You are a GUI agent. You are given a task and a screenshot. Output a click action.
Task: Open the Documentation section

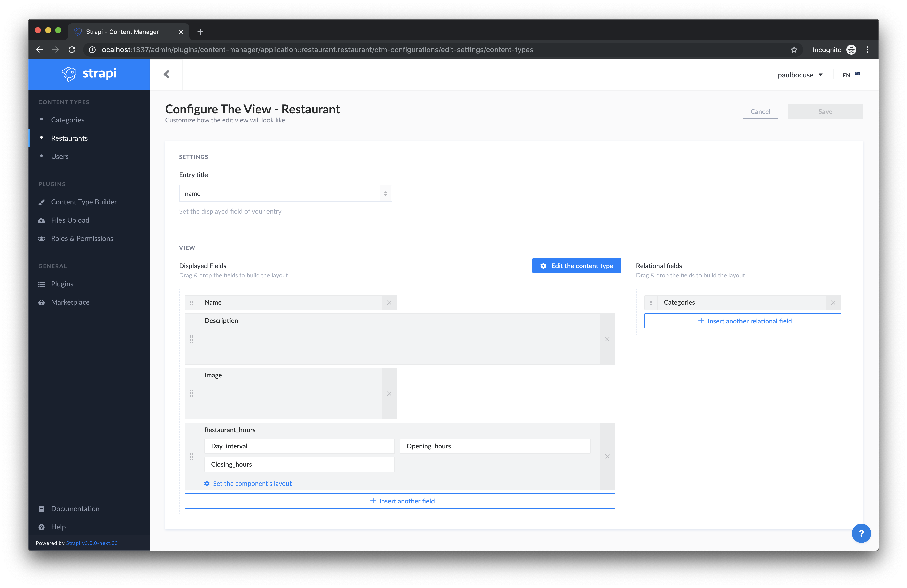point(75,508)
